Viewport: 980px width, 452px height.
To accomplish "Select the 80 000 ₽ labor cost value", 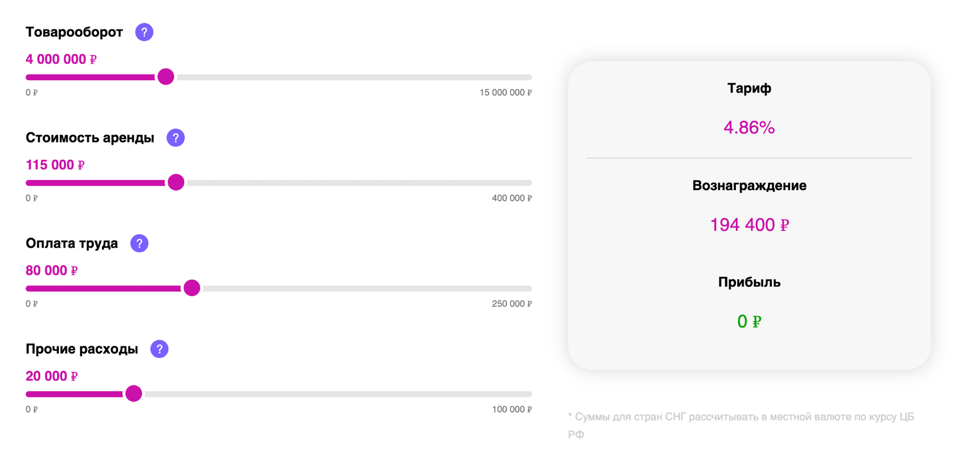I will click(x=51, y=271).
